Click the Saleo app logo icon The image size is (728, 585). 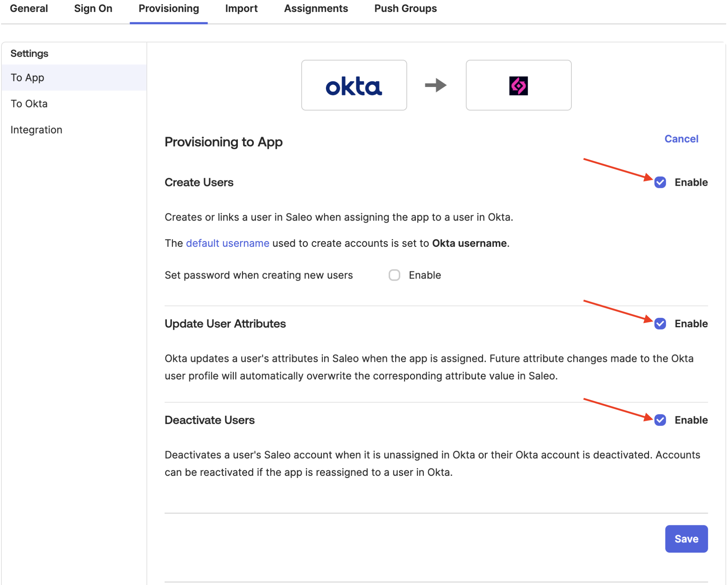(x=518, y=86)
